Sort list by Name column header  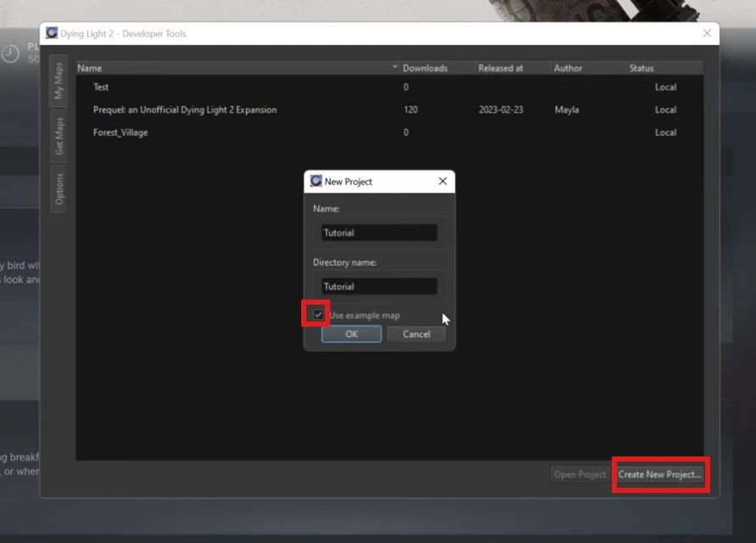click(238, 68)
